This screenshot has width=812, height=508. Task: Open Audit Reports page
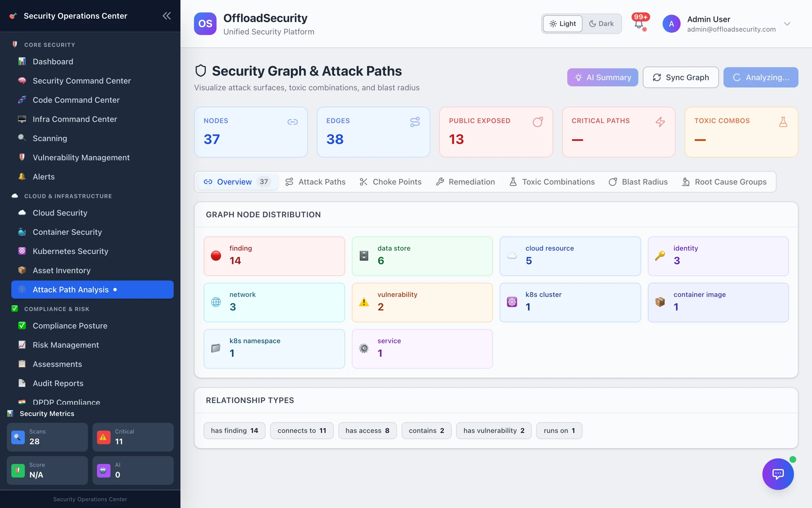click(x=92, y=383)
